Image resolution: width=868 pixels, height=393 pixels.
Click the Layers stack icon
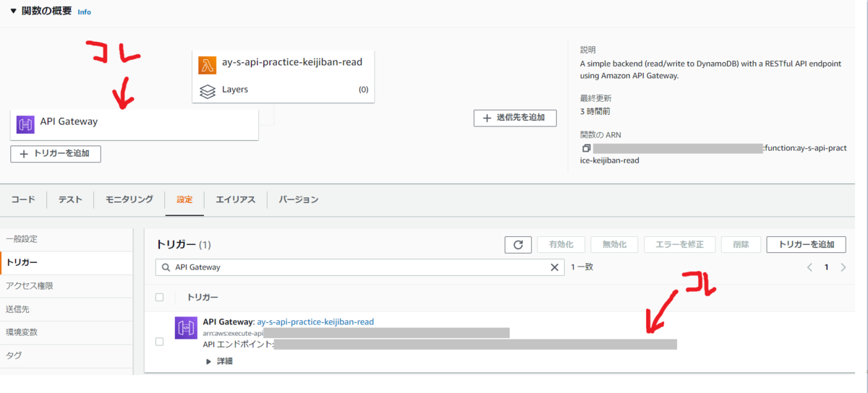click(x=208, y=90)
